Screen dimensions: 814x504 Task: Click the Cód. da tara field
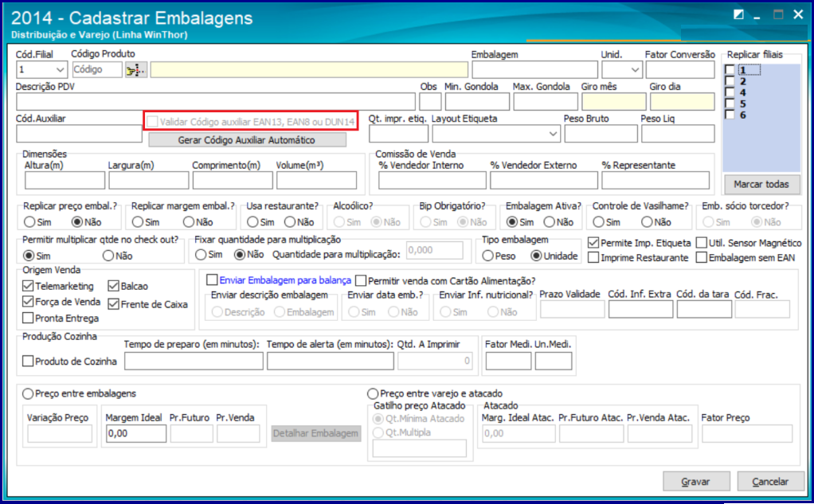[x=704, y=310]
